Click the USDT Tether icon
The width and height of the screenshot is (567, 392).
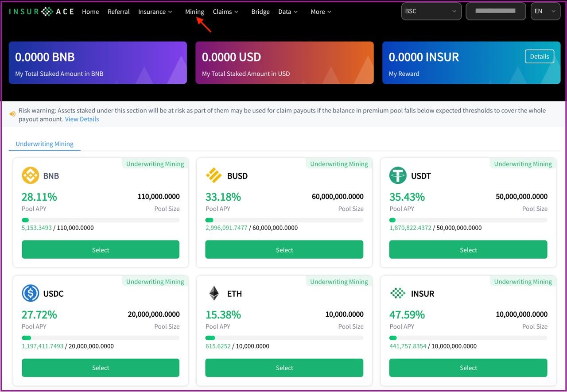[398, 175]
